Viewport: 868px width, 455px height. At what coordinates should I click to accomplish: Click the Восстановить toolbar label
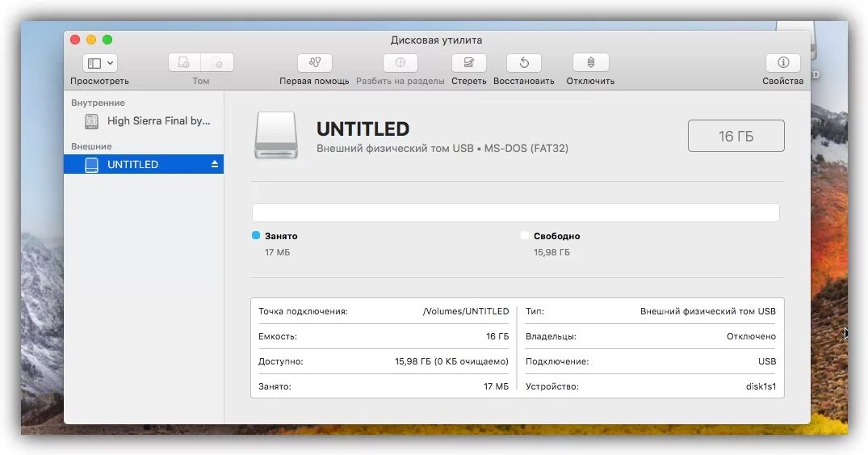click(524, 81)
